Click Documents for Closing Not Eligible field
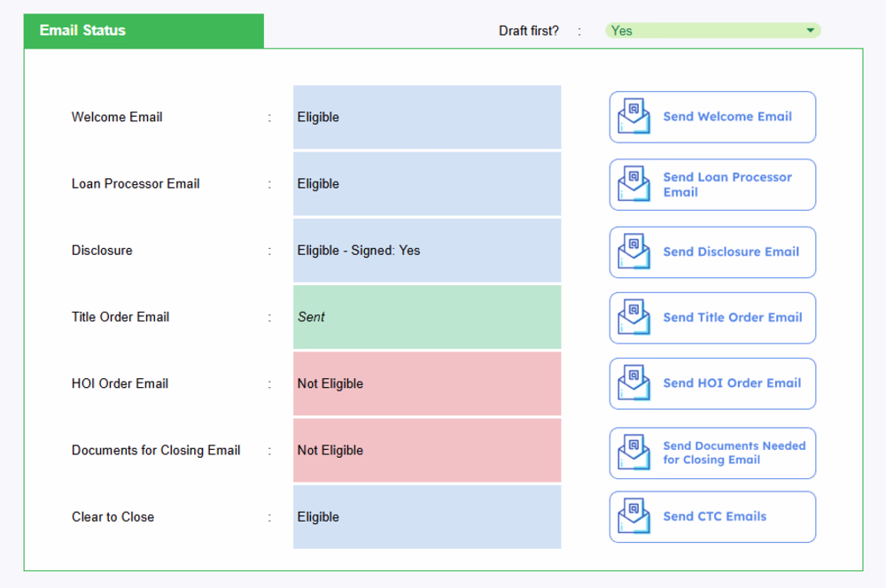 pos(427,450)
